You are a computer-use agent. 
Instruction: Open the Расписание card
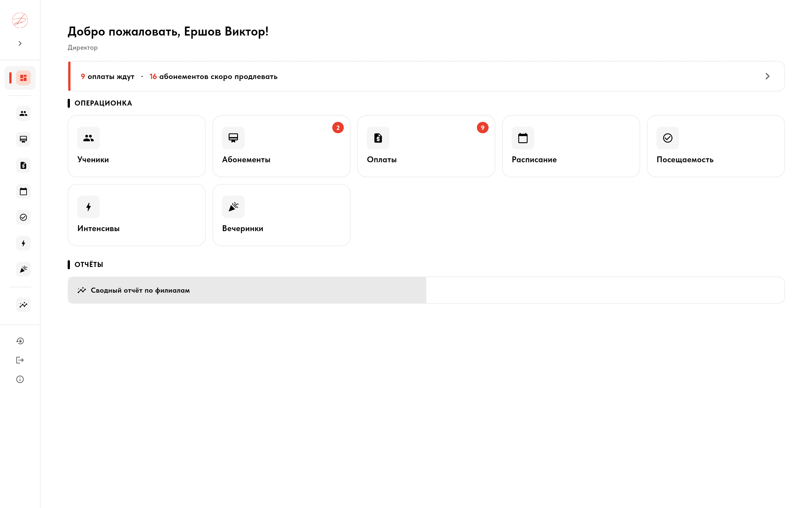tap(571, 146)
